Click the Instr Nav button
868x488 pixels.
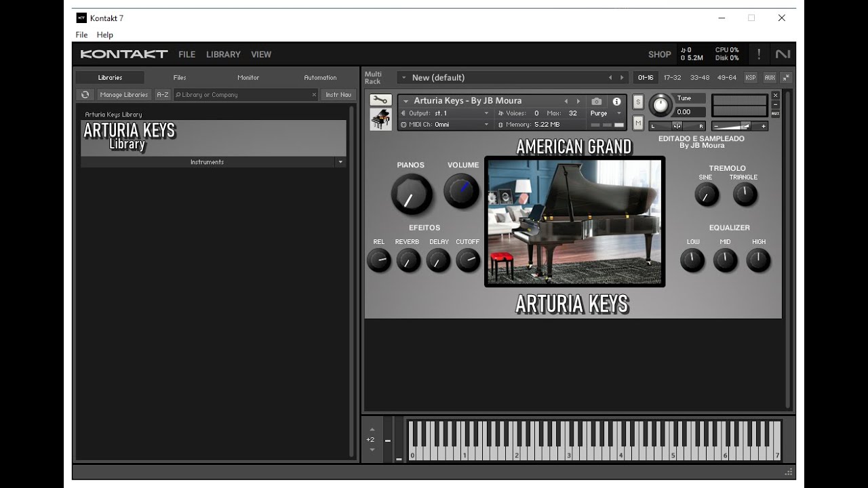[338, 95]
